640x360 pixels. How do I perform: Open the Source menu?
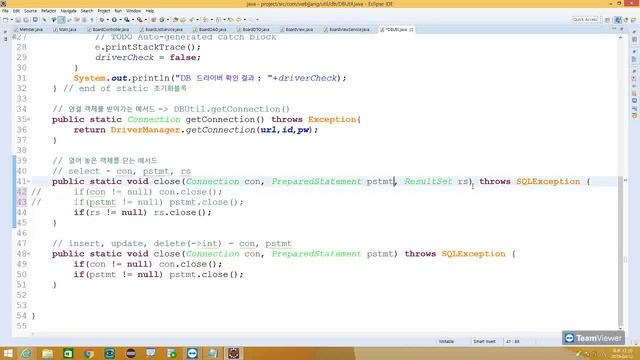click(30, 11)
